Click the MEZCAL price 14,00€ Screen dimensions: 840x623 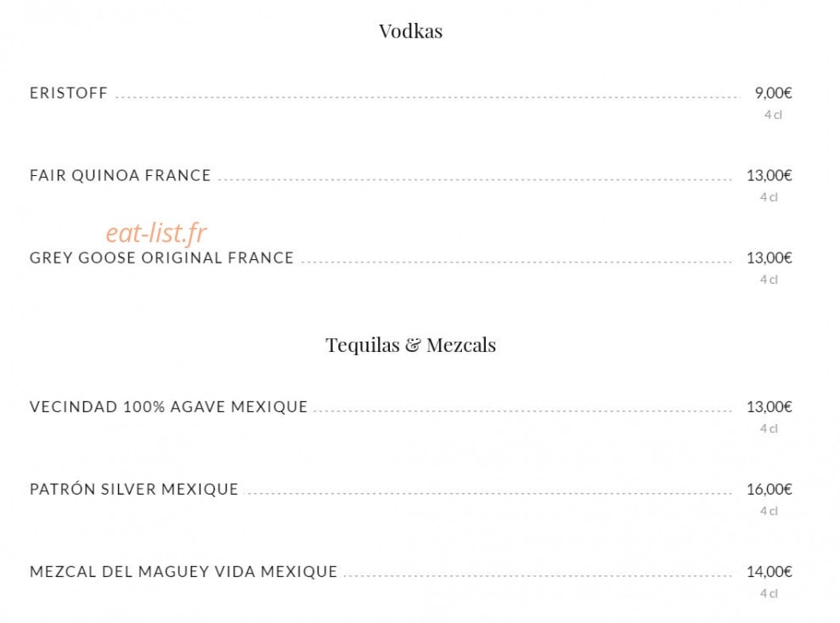pyautogui.click(x=770, y=572)
